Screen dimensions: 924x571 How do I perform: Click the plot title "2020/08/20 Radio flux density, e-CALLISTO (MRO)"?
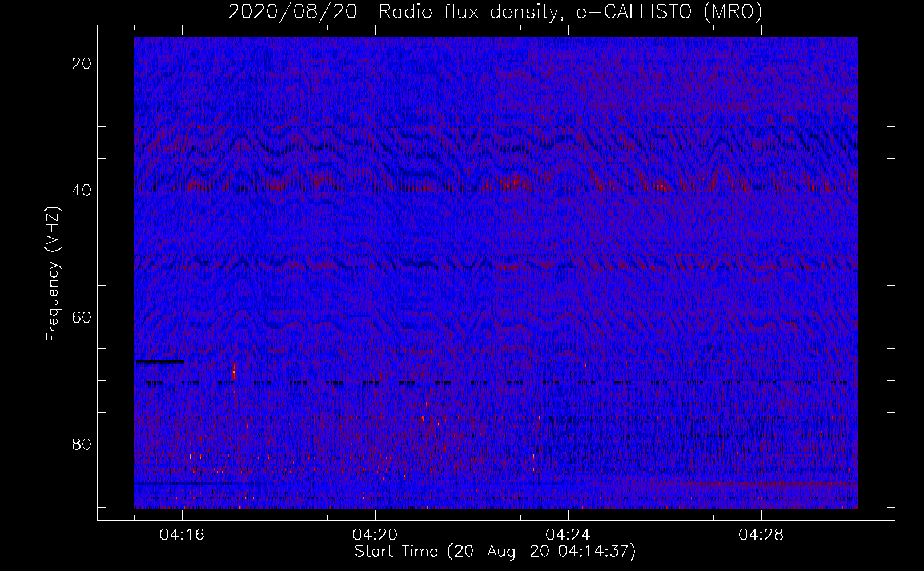495,11
